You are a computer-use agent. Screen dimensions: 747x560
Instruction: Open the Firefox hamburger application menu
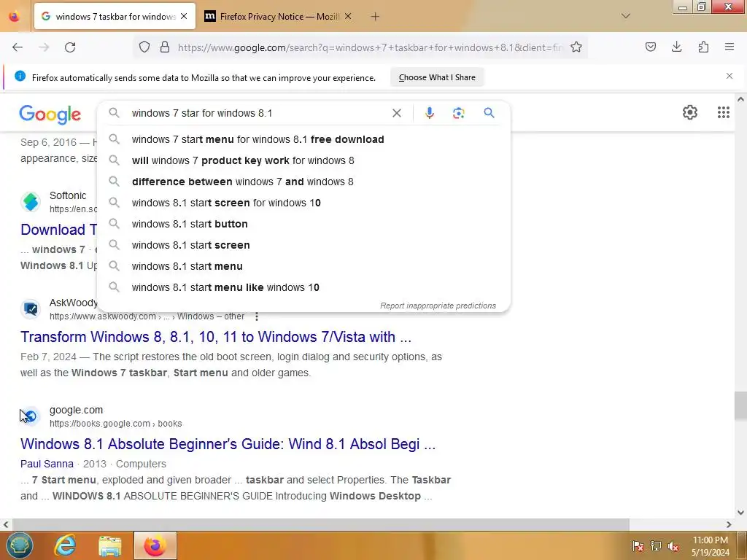point(729,47)
